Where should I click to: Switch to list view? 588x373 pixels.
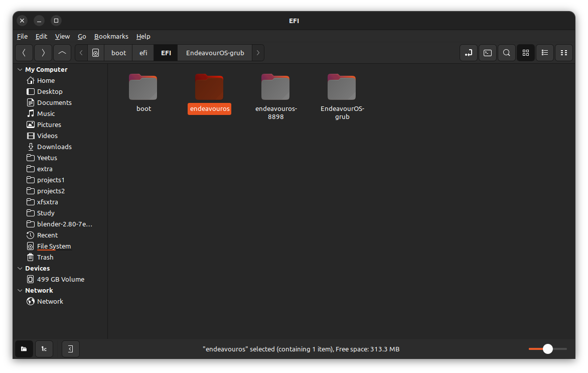tap(544, 53)
